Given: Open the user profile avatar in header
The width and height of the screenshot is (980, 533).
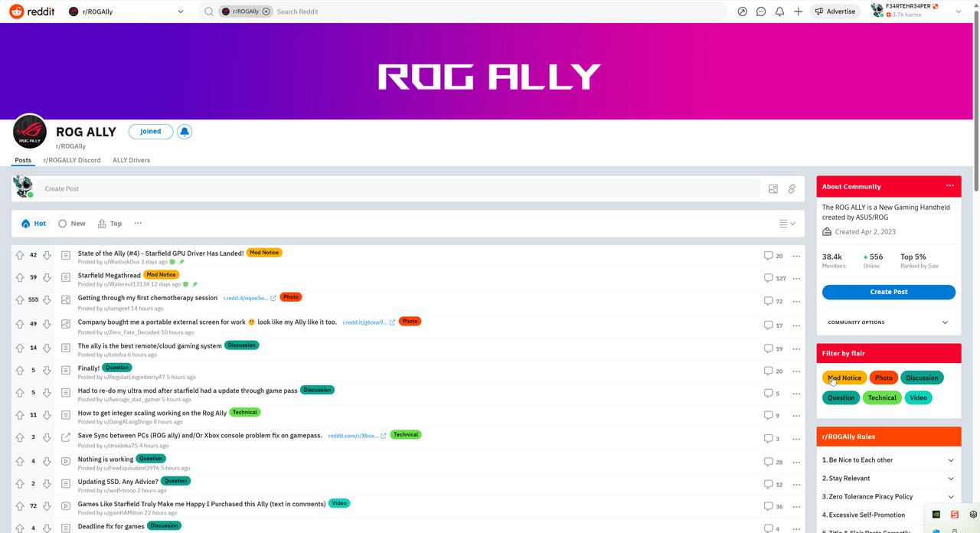Looking at the screenshot, I should [x=877, y=11].
